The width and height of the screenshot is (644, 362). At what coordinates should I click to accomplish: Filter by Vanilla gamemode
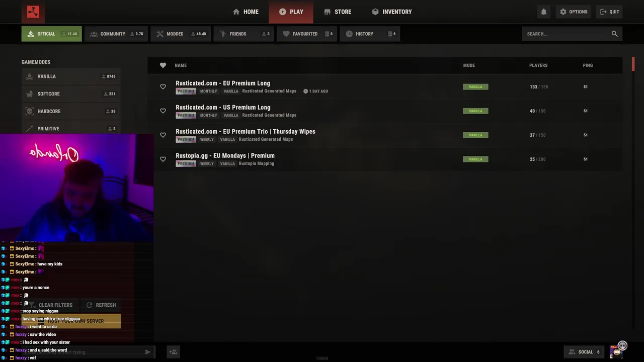(71, 76)
